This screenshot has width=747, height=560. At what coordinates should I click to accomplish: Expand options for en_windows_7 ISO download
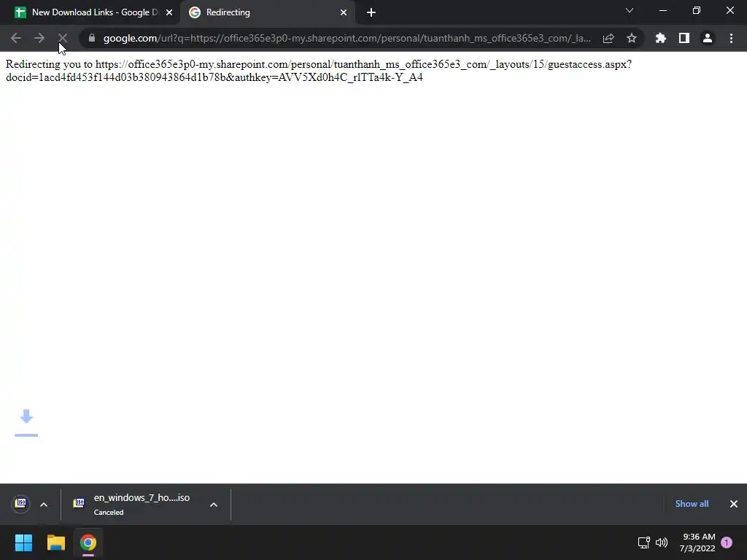click(x=214, y=505)
